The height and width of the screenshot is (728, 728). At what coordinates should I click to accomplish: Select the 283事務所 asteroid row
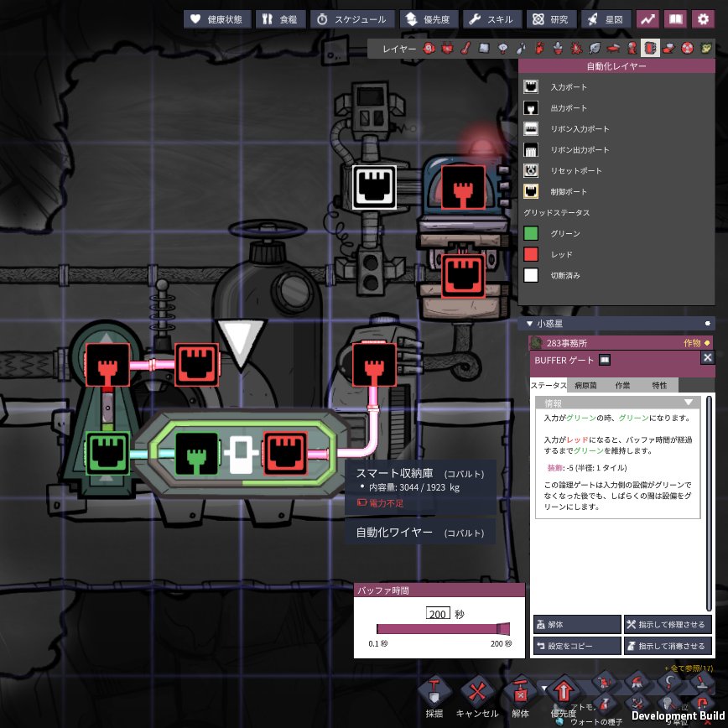[621, 343]
